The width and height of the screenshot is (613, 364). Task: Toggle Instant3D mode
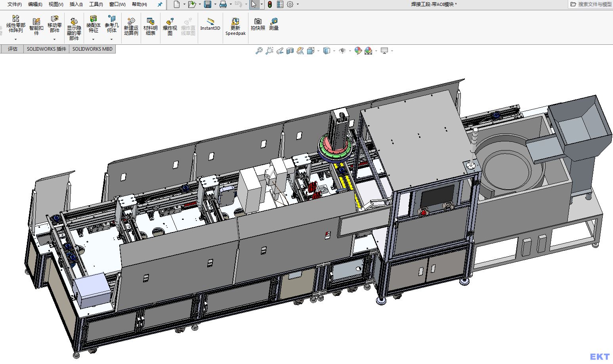(210, 24)
